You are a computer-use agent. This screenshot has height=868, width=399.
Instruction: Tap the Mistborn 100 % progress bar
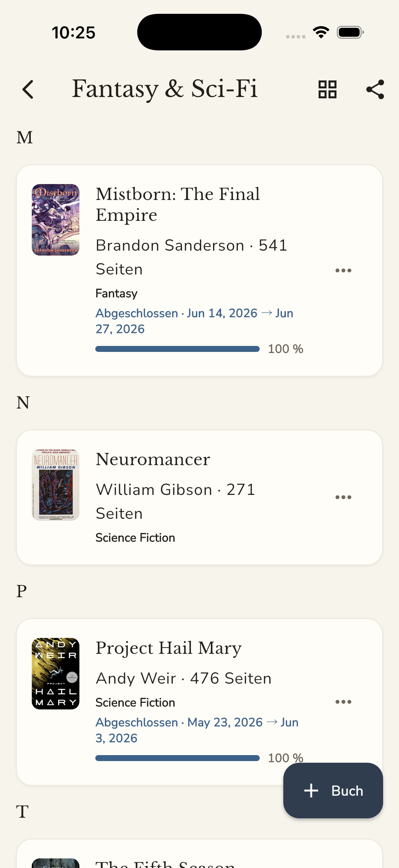click(177, 349)
